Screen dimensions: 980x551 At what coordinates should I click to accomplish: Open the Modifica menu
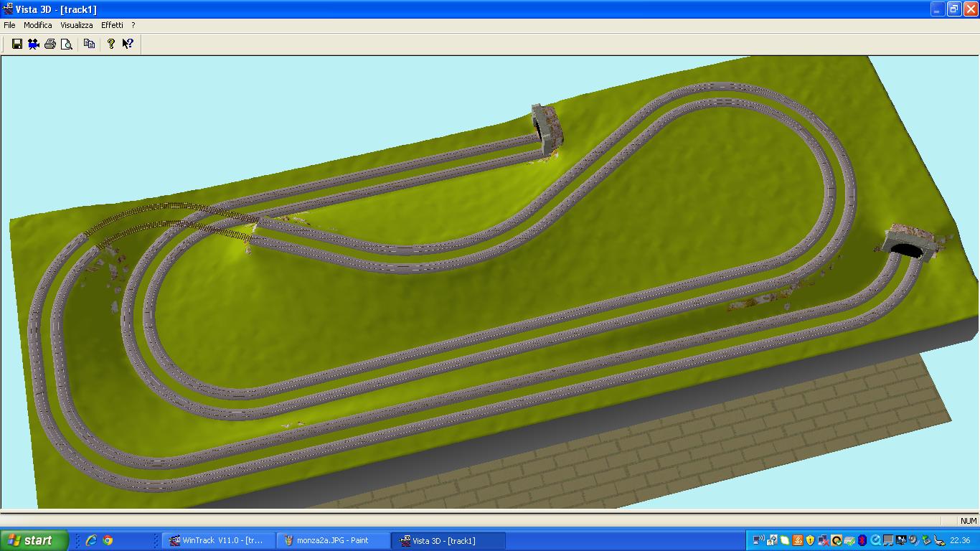[38, 25]
